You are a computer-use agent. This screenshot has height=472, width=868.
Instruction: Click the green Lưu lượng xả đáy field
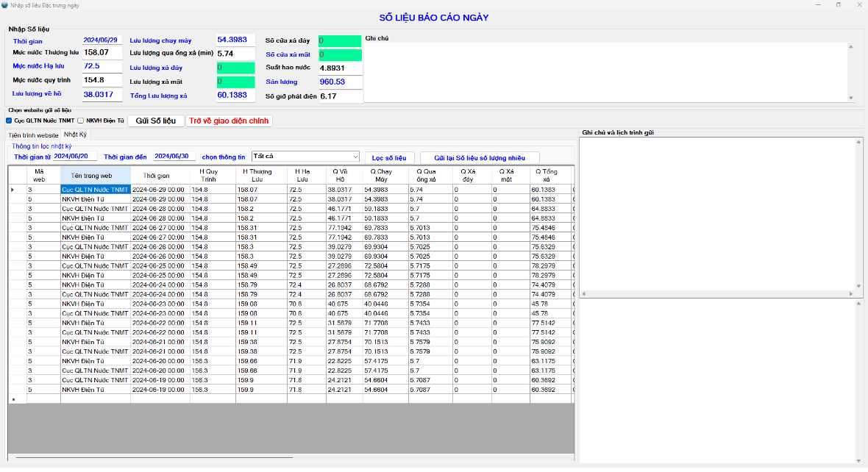[235, 68]
